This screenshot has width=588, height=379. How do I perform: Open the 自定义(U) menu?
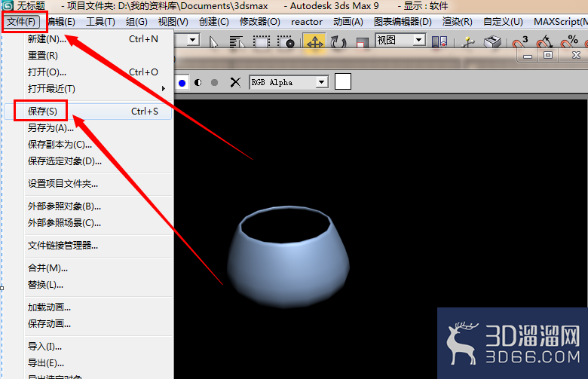(503, 22)
